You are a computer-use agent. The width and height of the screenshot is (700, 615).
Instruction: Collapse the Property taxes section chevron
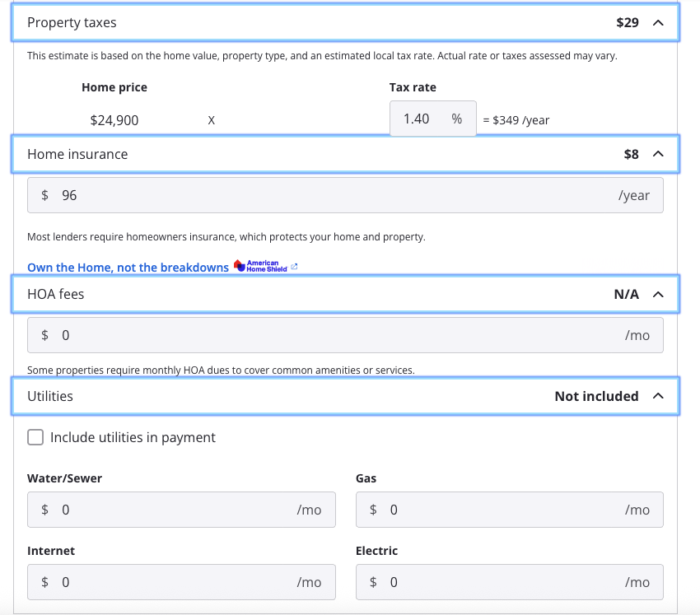tap(658, 23)
